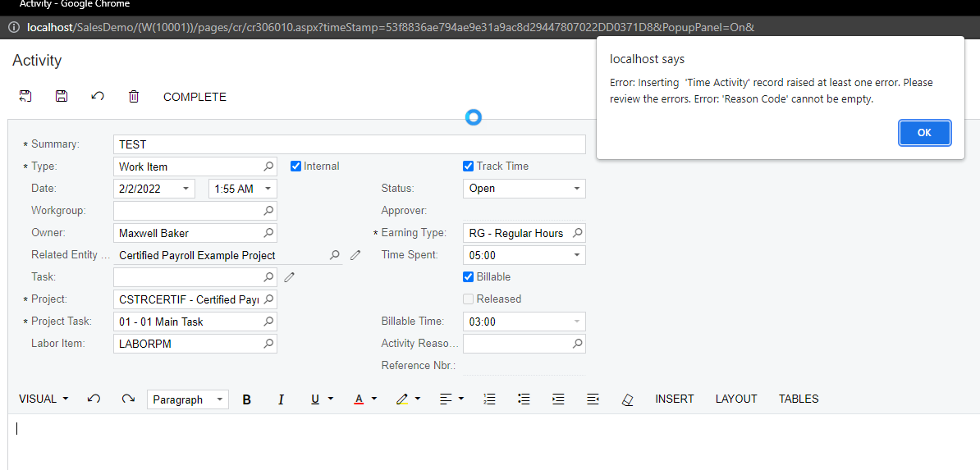The image size is (980, 470).
Task: Open the LAYOUT menu
Action: click(736, 399)
